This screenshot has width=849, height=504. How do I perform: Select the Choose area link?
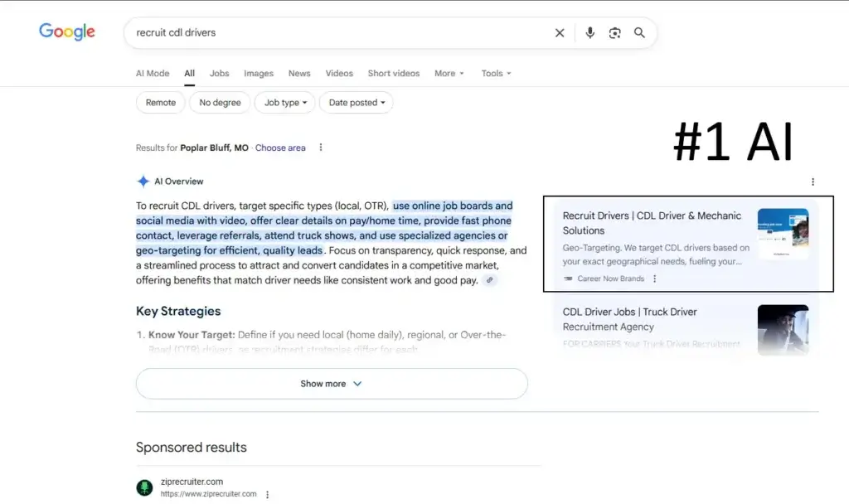point(280,148)
